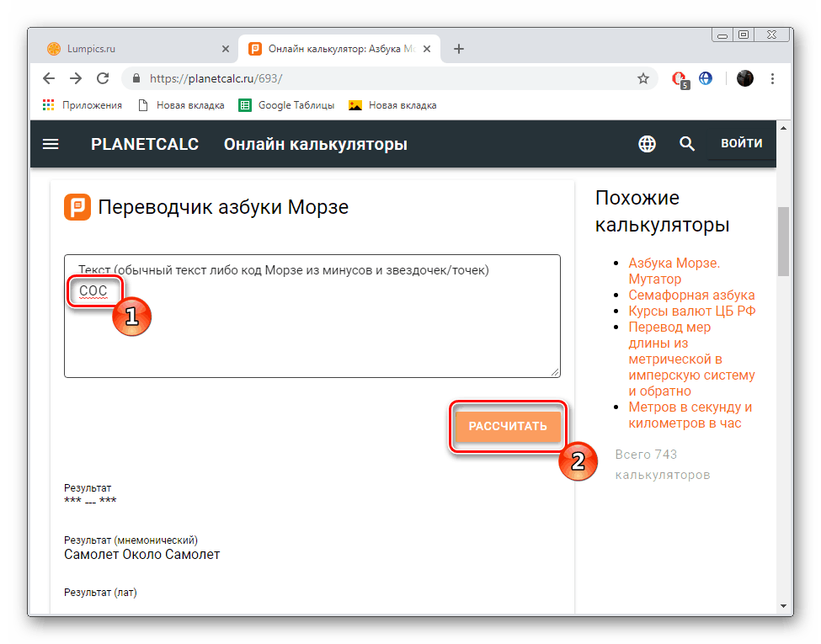Click the orange PLANETCALC logo icon beside the title
This screenshot has width=821, height=644.
(x=77, y=207)
